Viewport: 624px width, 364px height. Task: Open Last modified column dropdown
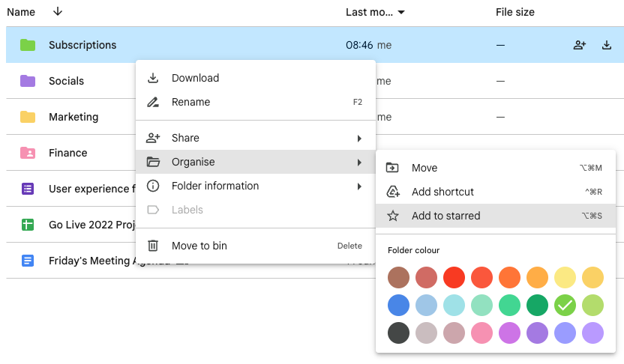401,12
